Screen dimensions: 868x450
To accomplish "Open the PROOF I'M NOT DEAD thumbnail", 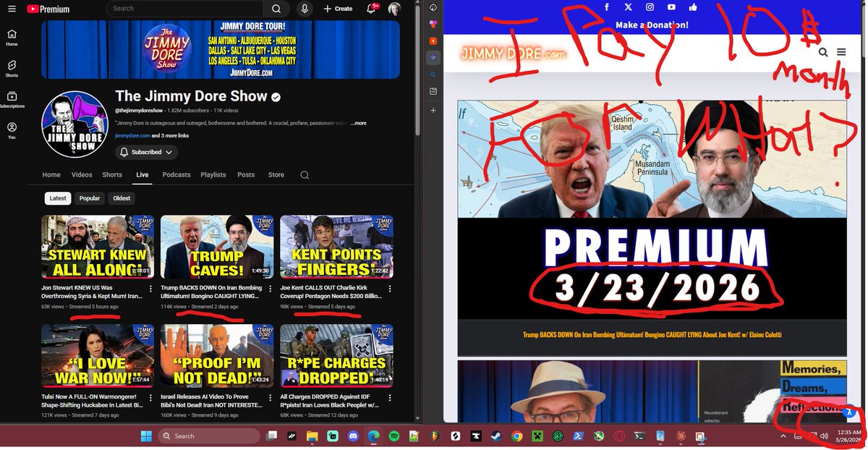I will point(217,355).
